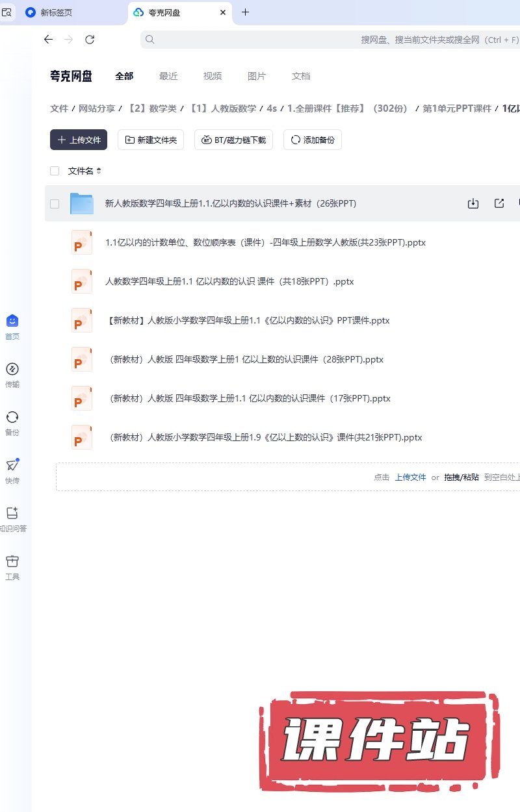
Task: Open the 传输 transfer sidebar icon
Action: click(12, 370)
